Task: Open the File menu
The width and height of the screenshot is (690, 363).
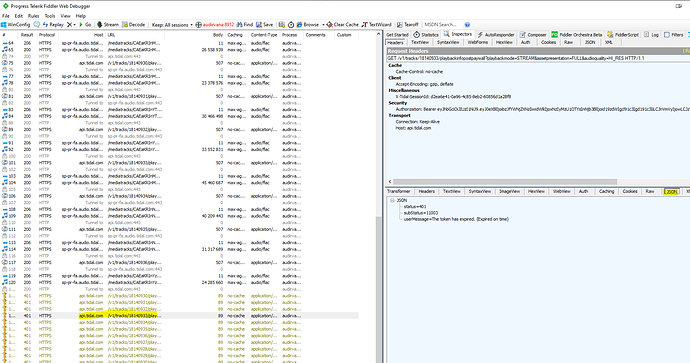Action: 6,16
